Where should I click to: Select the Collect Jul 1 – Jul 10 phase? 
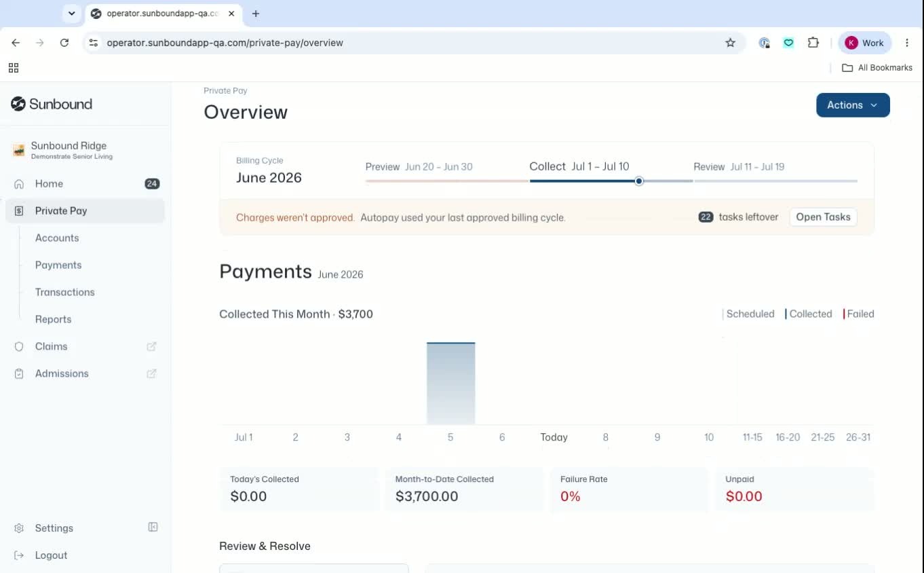579,166
